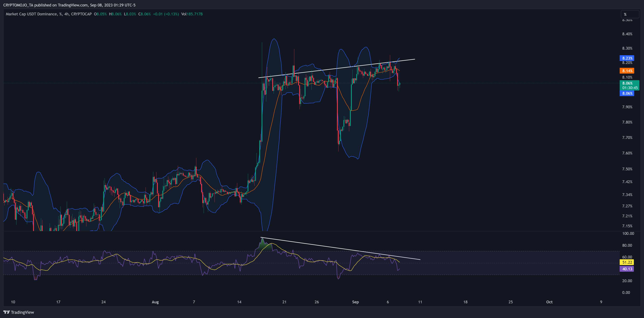Click the green 8.06% current price label

click(x=628, y=83)
